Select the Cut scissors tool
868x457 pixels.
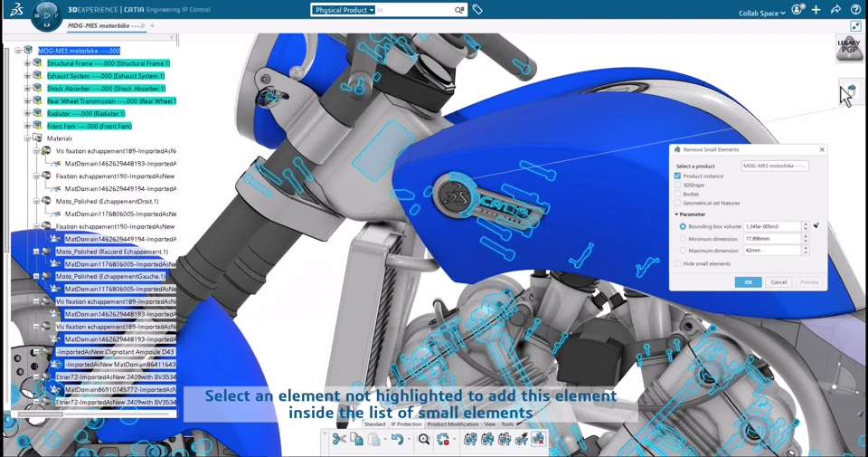pyautogui.click(x=339, y=439)
